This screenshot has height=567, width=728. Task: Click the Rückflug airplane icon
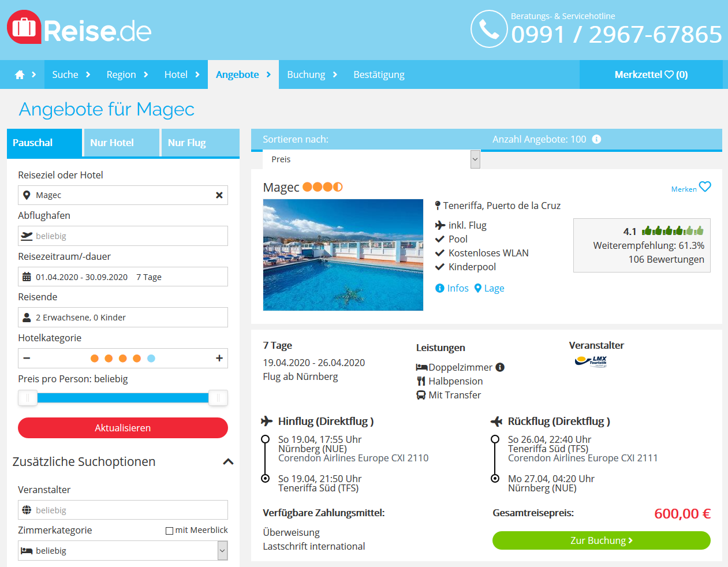[496, 421]
